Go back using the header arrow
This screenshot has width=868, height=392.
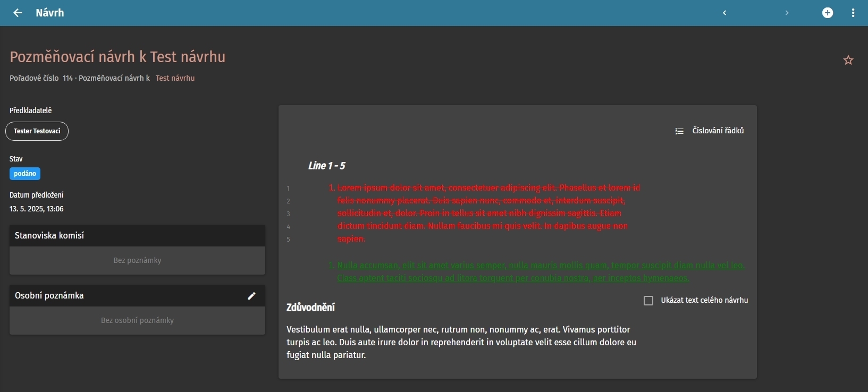click(18, 13)
